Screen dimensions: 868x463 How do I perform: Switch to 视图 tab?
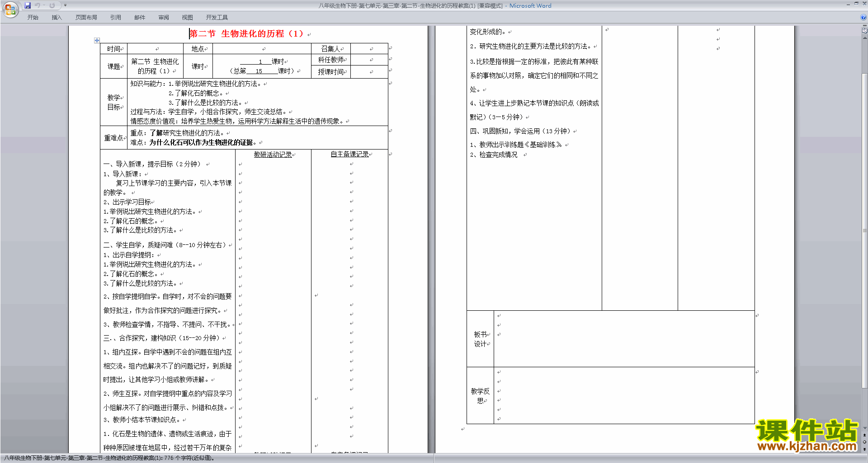187,18
